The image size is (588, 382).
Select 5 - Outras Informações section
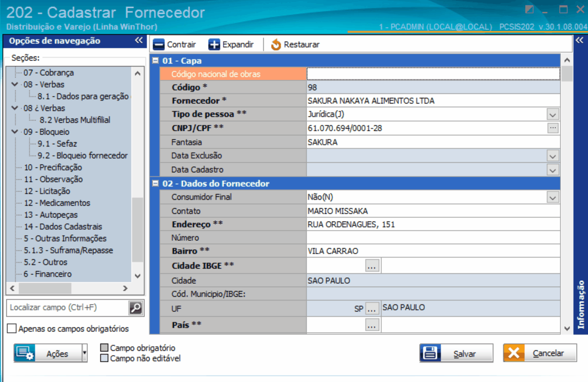coord(65,238)
